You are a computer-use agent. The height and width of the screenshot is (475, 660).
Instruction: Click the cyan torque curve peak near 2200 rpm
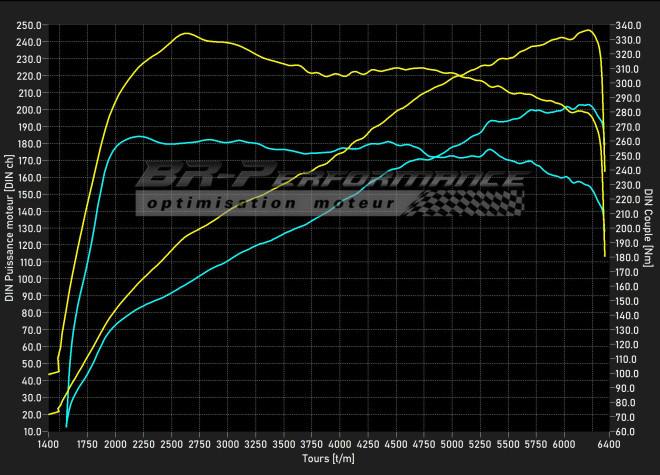pyautogui.click(x=138, y=136)
